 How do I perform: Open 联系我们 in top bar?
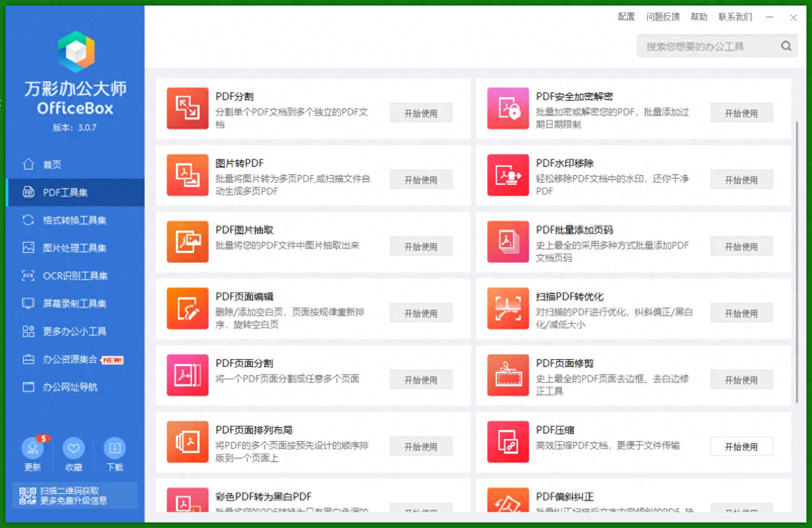[735, 17]
